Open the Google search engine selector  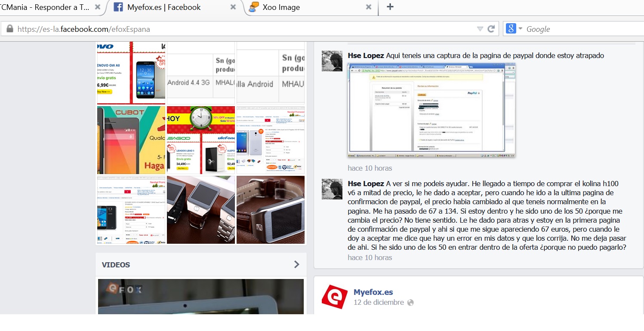[514, 29]
